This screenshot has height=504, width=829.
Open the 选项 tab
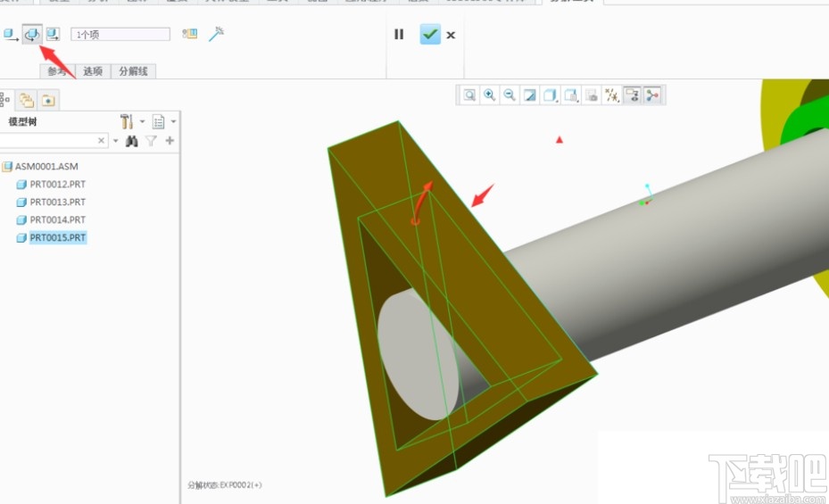[x=93, y=71]
